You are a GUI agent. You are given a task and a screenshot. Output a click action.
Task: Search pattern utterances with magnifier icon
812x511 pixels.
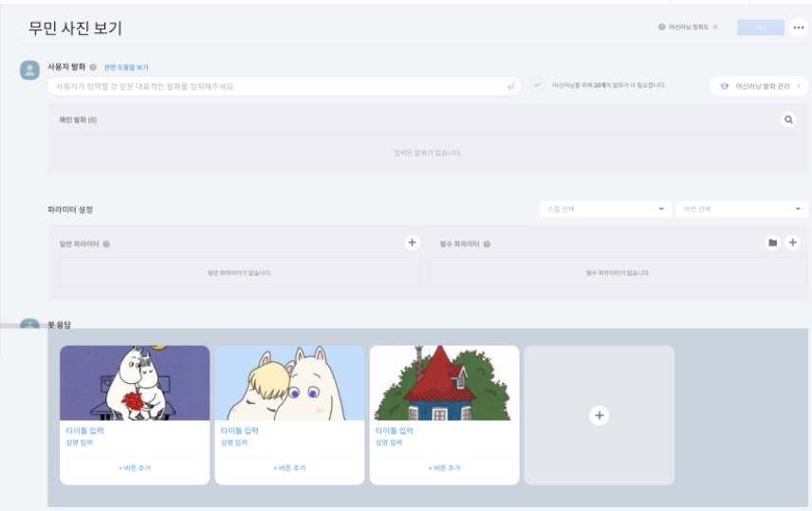coord(788,119)
